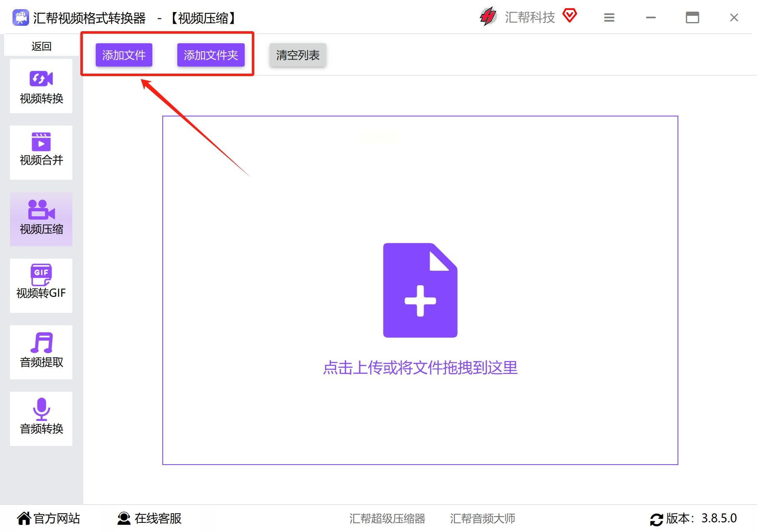Click the 添加文件 button
This screenshot has height=532, width=757.
pyautogui.click(x=124, y=55)
